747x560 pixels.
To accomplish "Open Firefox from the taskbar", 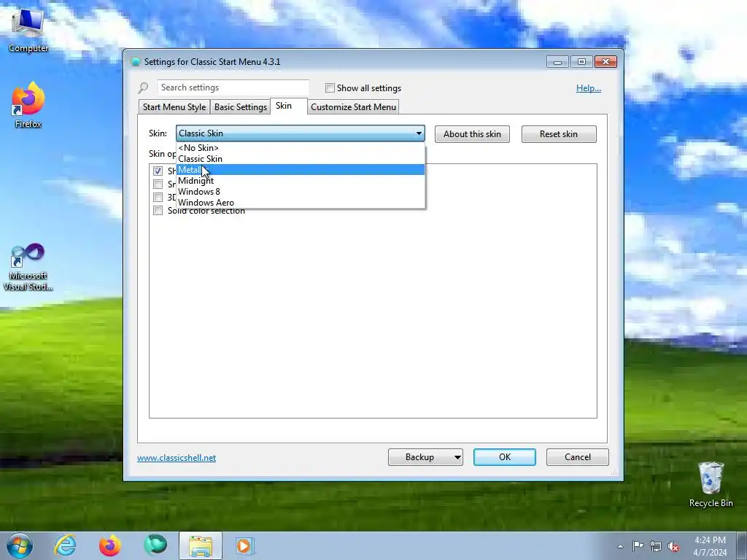I will pyautogui.click(x=110, y=545).
